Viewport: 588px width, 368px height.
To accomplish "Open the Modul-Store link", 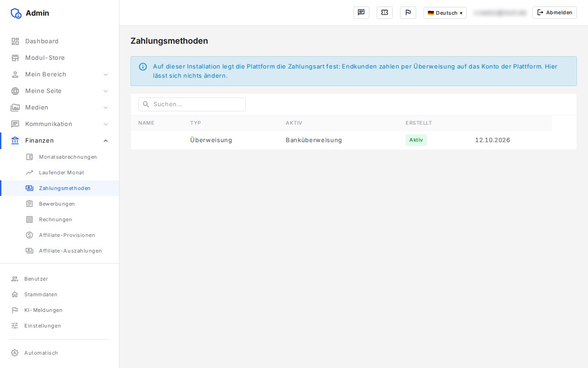I will 59,58.
